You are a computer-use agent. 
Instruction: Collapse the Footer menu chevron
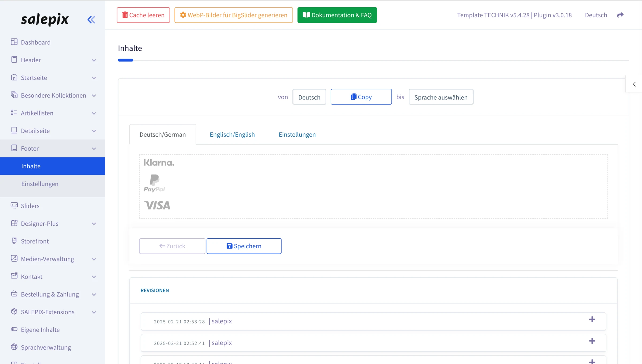94,148
